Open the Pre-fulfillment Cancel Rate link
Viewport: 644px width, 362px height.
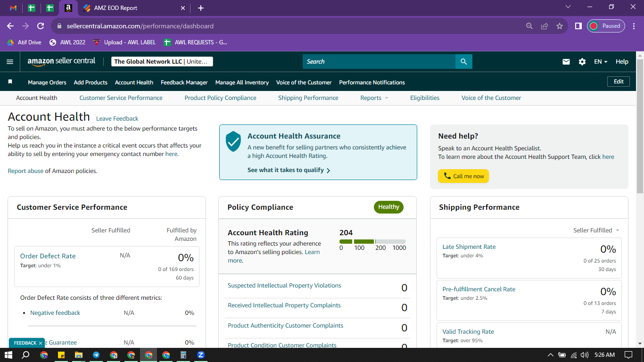479,289
